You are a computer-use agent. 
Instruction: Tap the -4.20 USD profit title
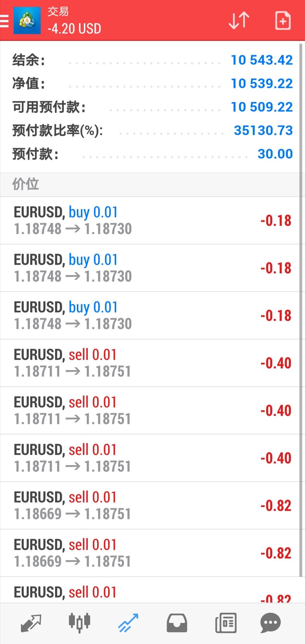(x=74, y=29)
